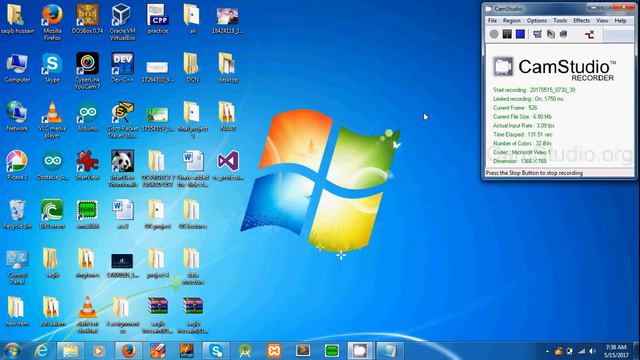The image size is (640, 360).
Task: Click the CamStudio Recorder logo
Action: pyautogui.click(x=554, y=68)
